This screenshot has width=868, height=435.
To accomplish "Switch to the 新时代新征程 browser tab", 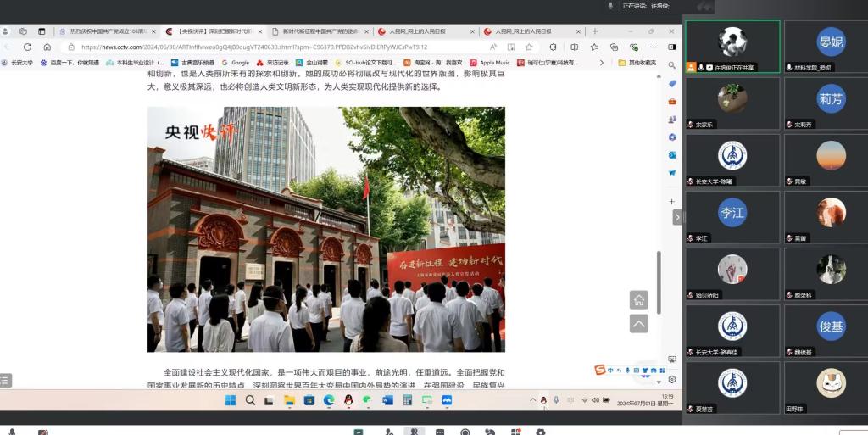I will click(x=314, y=31).
